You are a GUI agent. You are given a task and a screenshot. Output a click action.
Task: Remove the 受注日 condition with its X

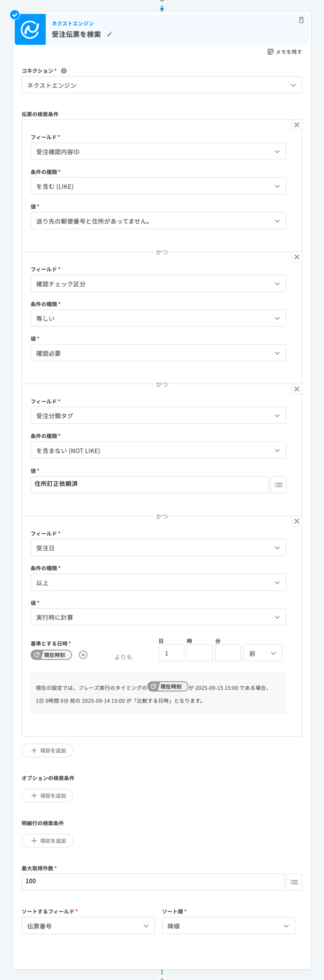click(297, 521)
